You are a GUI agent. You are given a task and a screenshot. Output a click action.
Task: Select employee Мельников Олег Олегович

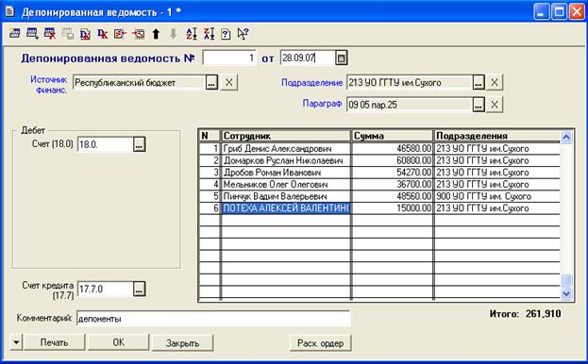[x=286, y=185]
